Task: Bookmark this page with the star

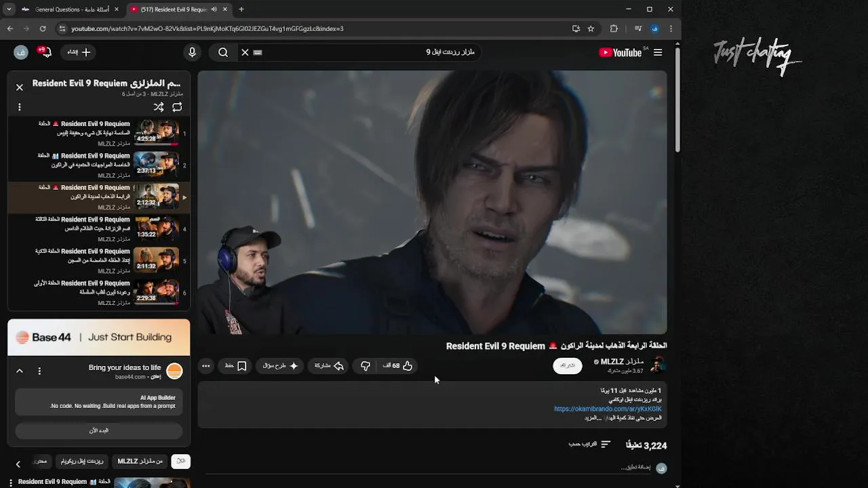Action: point(591,28)
